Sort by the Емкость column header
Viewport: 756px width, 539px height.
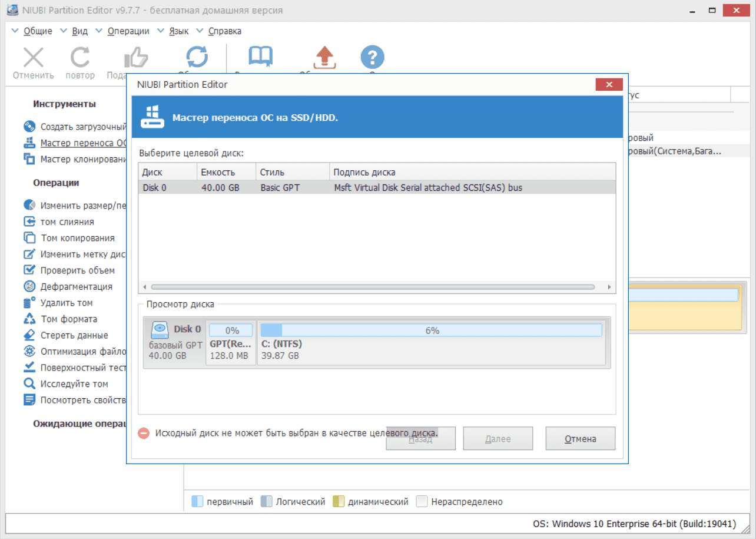(227, 172)
